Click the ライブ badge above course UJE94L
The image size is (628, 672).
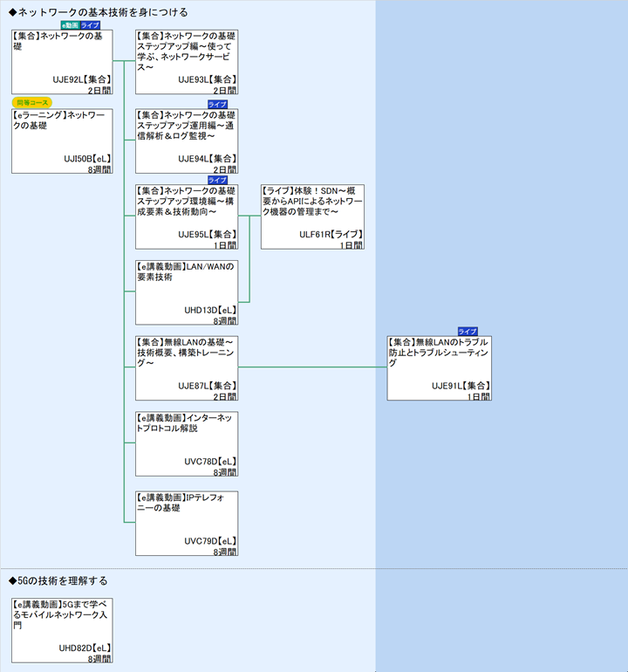tap(217, 104)
